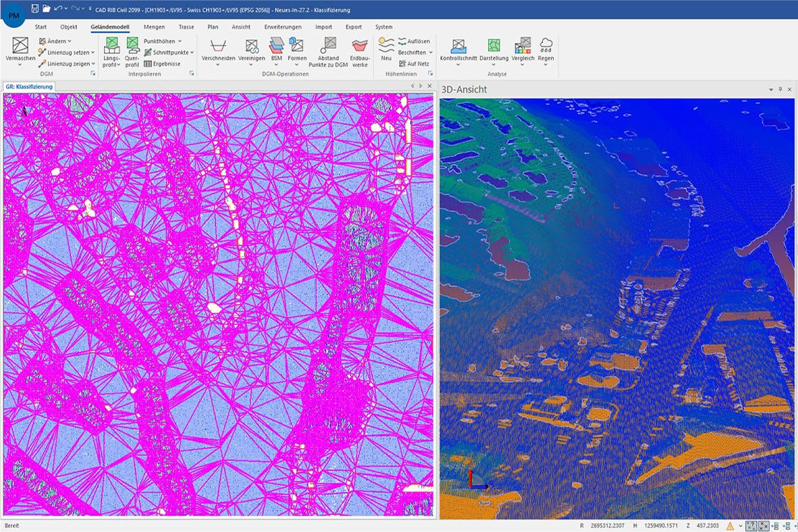The height and width of the screenshot is (532, 798).
Task: Toggle the point snap mode in status bar
Action: 751,526
